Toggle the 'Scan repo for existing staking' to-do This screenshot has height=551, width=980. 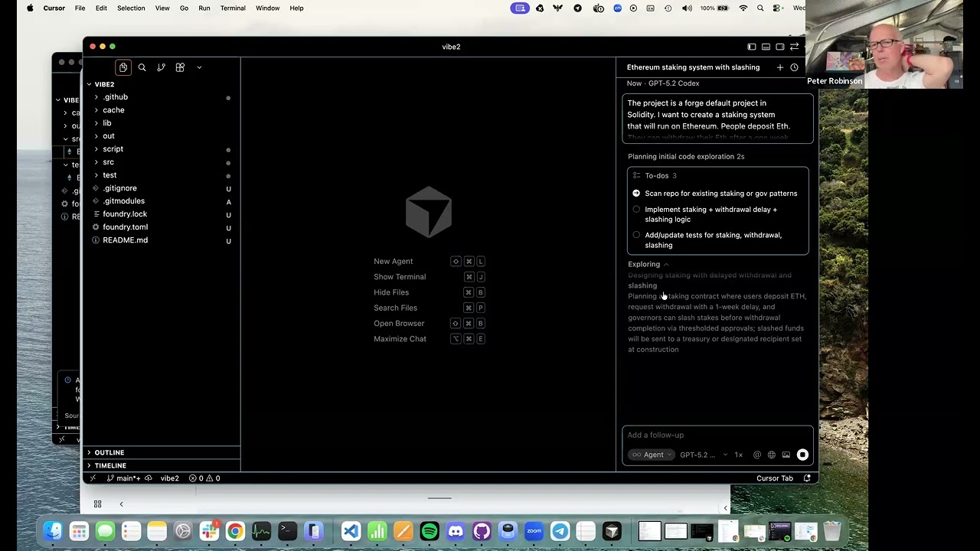pyautogui.click(x=636, y=194)
